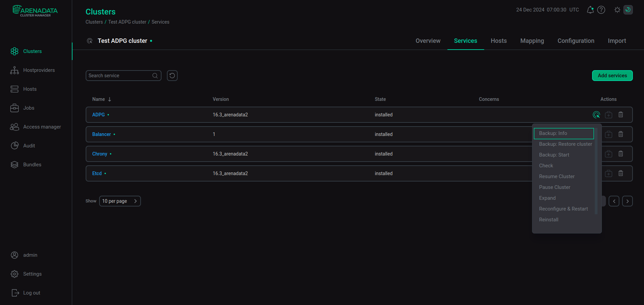Delete the ADPG service
This screenshot has height=305, width=644.
[621, 115]
